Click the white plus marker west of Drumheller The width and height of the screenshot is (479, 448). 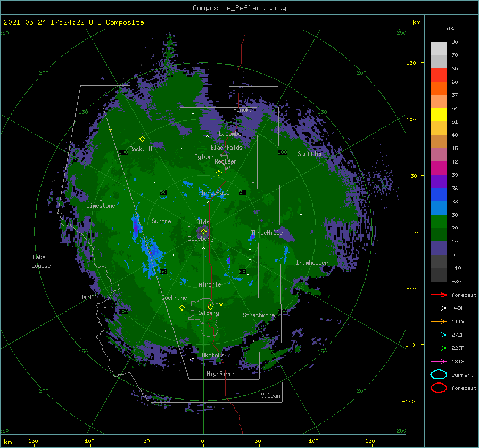point(301,214)
